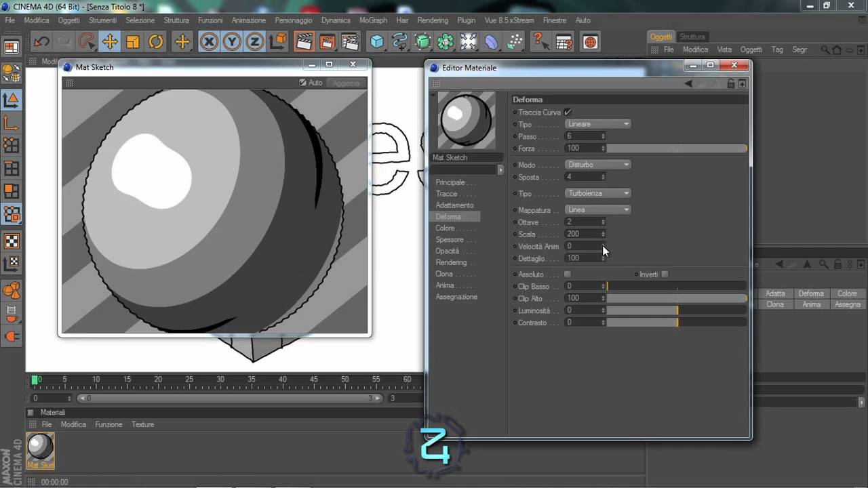Image resolution: width=868 pixels, height=488 pixels.
Task: Select the Scale tool
Action: click(x=133, y=42)
